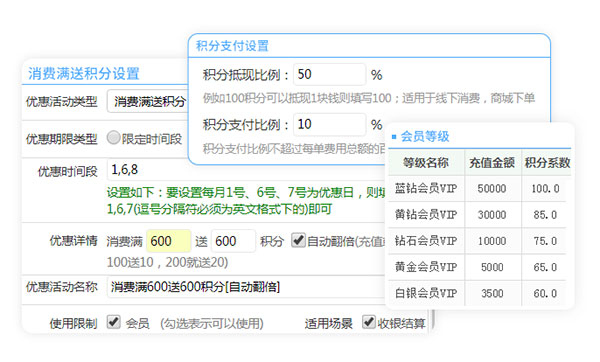This screenshot has height=362, width=600.
Task: Select the 钻石会员VIP row
Action: [478, 241]
